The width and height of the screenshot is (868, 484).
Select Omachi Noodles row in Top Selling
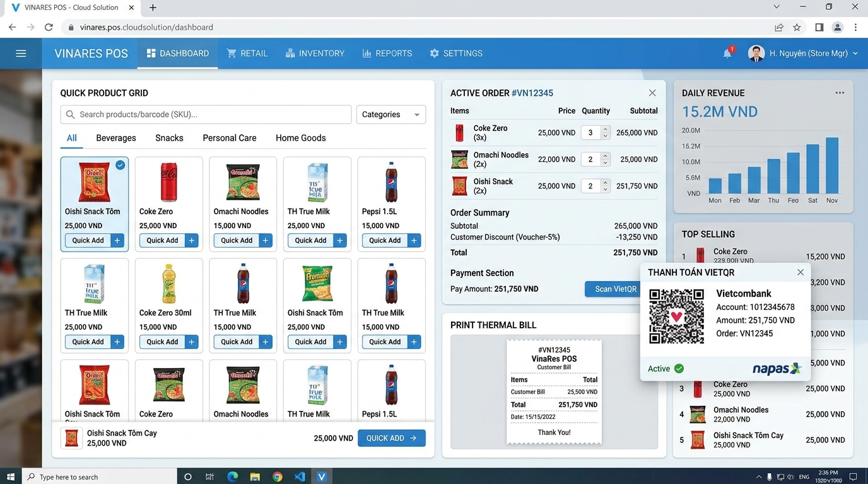(x=763, y=414)
